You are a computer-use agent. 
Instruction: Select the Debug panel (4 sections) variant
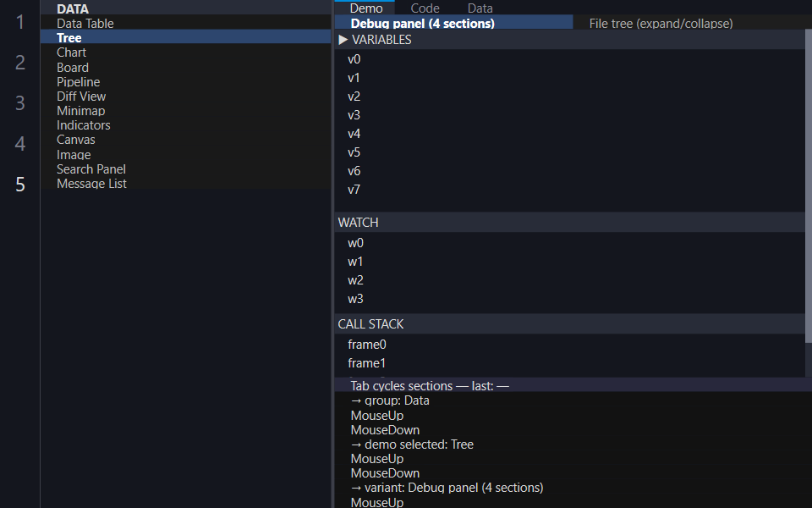pyautogui.click(x=454, y=23)
